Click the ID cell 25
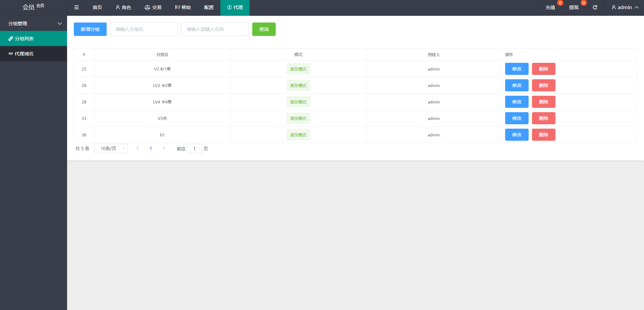Screen dimensions: 644x310 [x=84, y=69]
